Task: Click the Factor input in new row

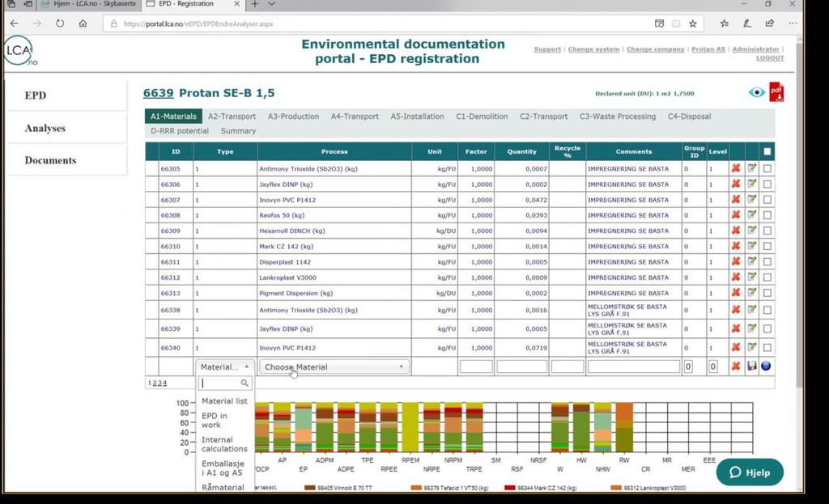Action: click(x=476, y=366)
